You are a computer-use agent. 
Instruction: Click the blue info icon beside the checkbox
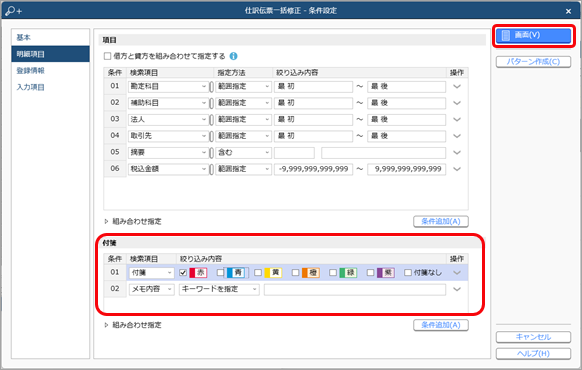(233, 56)
